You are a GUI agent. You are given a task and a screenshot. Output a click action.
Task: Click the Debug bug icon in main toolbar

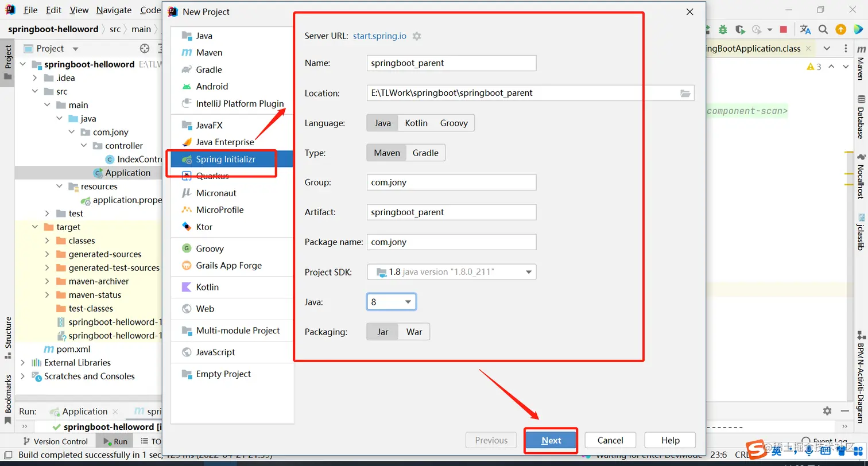(723, 29)
